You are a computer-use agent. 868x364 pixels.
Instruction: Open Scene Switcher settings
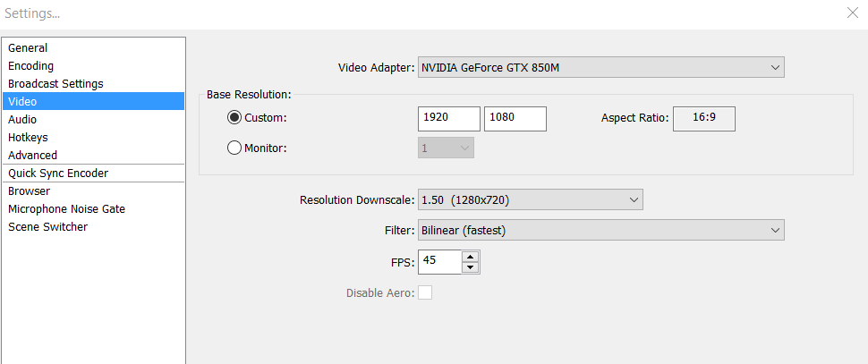coord(47,227)
